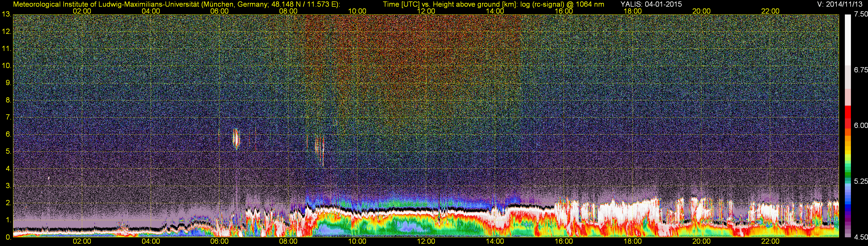Click the 7.50 colorbar value label
The width and height of the screenshot is (868, 246).
860,14
